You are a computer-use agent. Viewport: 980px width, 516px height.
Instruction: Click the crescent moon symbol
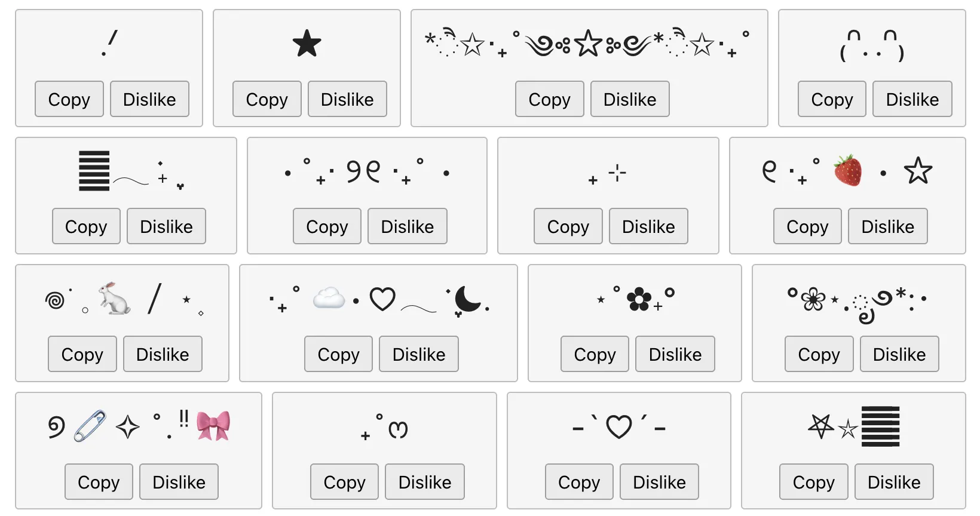(x=467, y=299)
